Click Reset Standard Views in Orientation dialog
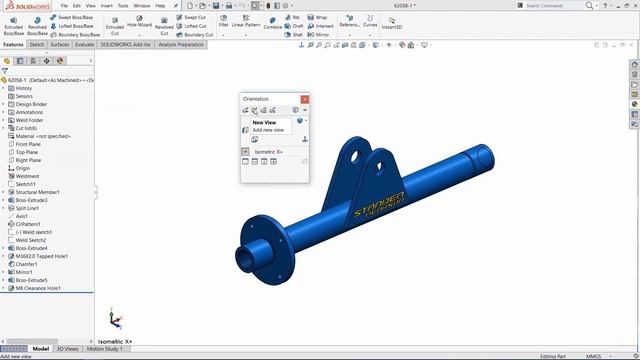Screen dimensions: 640x360 click(x=273, y=110)
